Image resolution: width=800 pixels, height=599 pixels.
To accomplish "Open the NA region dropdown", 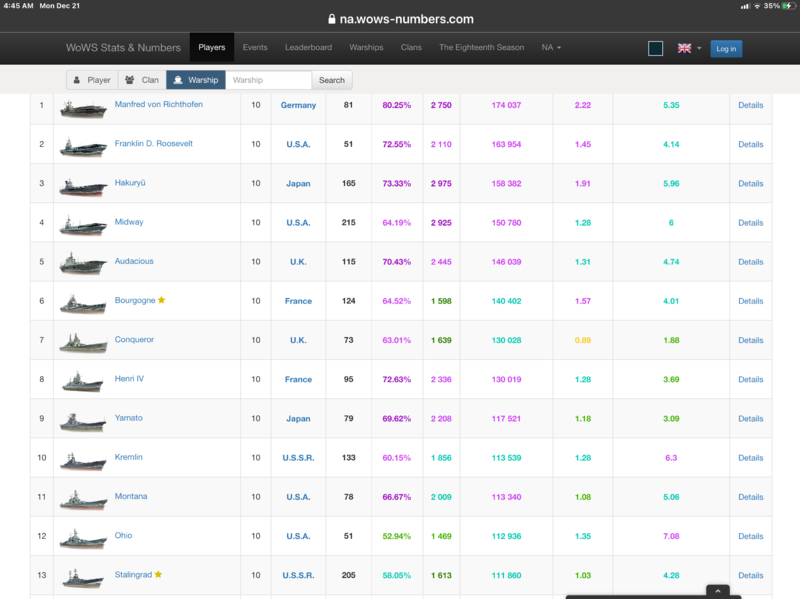I will (551, 48).
